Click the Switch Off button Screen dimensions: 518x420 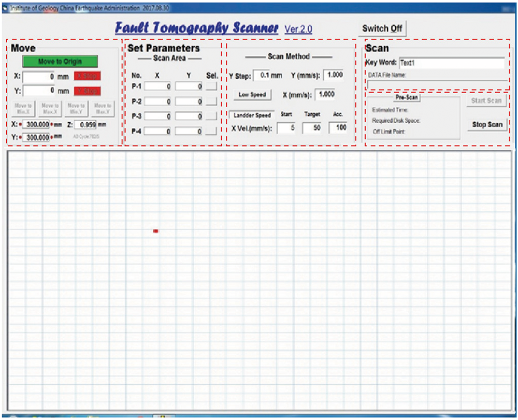382,28
